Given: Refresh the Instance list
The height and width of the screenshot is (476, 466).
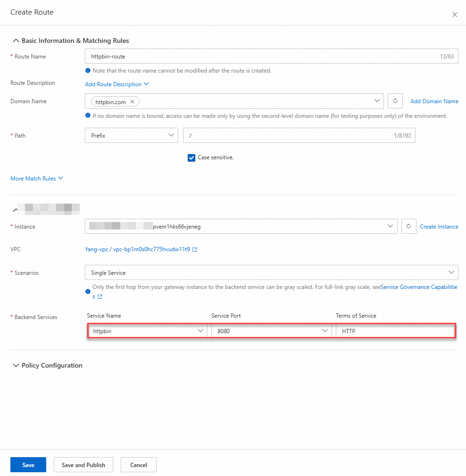Looking at the screenshot, I should click(x=408, y=226).
